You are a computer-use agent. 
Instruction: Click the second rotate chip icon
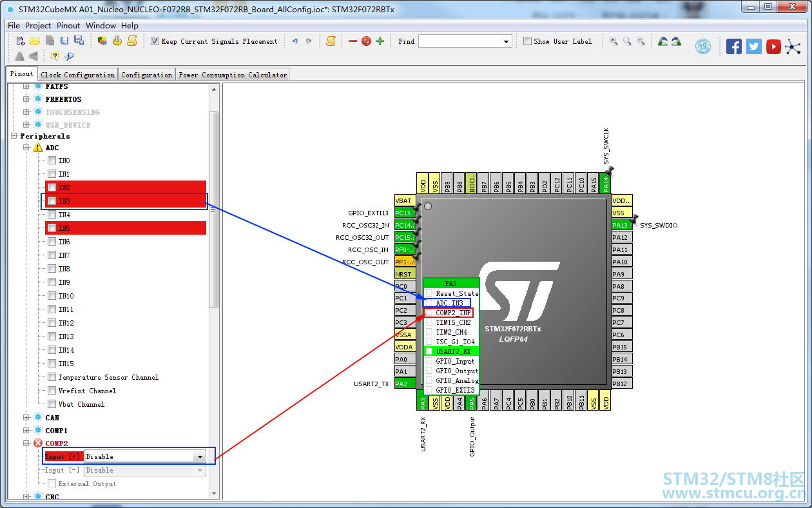coord(676,41)
